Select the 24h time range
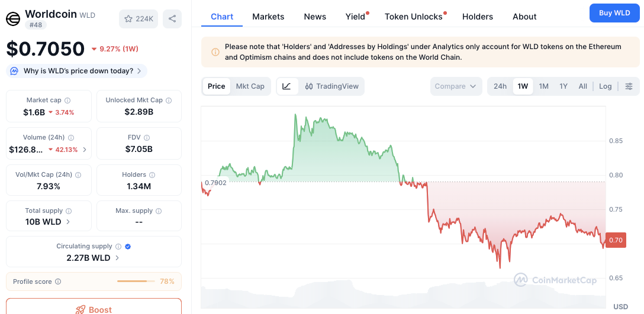This screenshot has width=644, height=314. (x=500, y=86)
